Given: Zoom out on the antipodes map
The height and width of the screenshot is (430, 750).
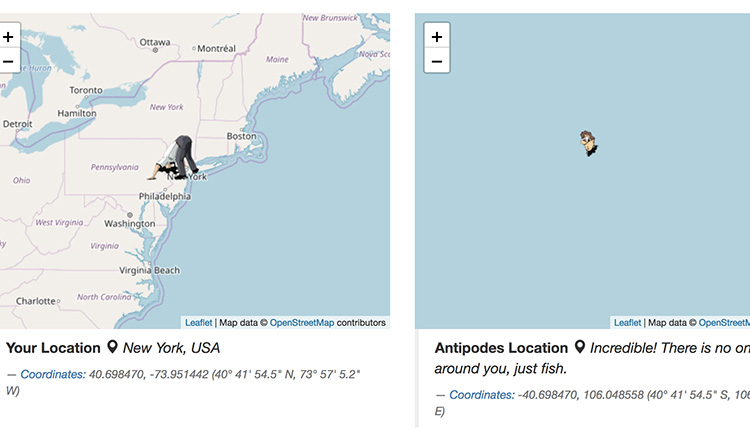Looking at the screenshot, I should 437,61.
